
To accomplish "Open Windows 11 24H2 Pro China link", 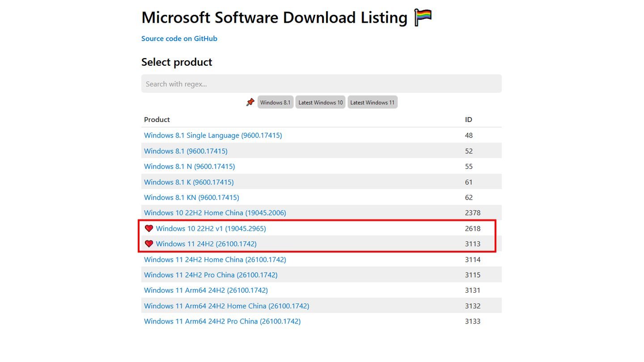I will pos(211,275).
